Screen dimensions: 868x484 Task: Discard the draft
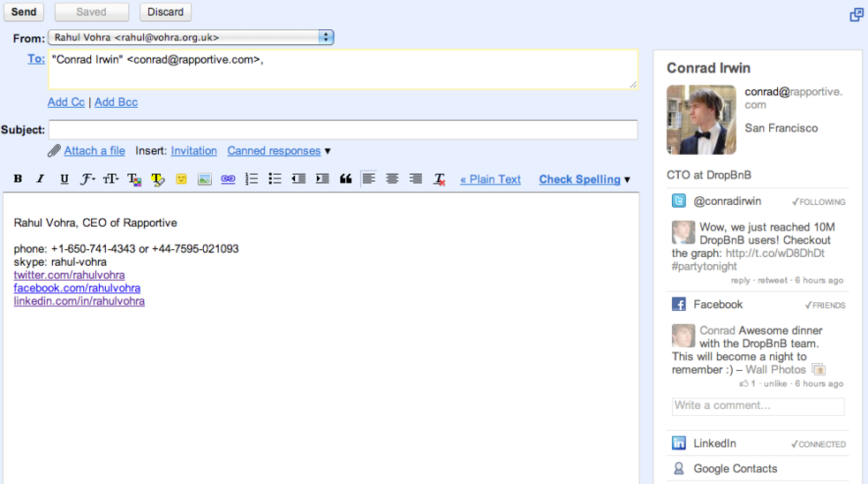[x=165, y=11]
